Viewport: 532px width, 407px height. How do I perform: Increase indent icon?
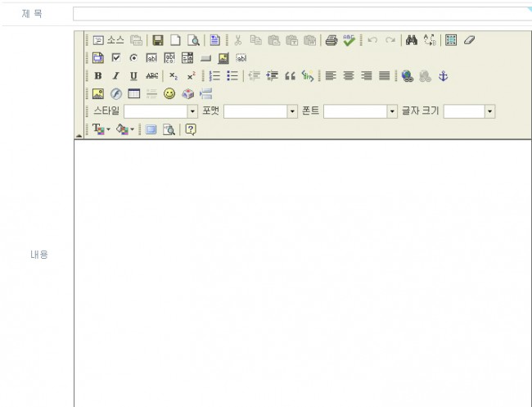pyautogui.click(x=272, y=76)
